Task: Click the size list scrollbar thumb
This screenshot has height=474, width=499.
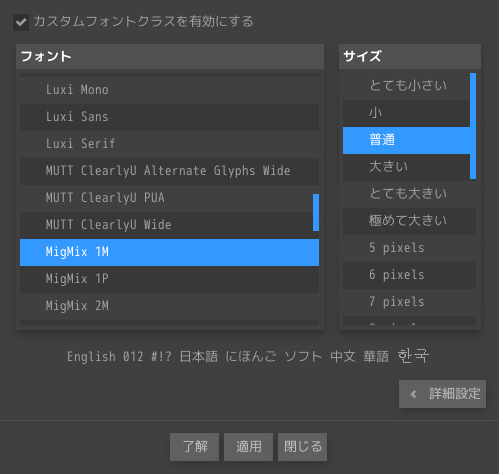Action: (x=473, y=126)
